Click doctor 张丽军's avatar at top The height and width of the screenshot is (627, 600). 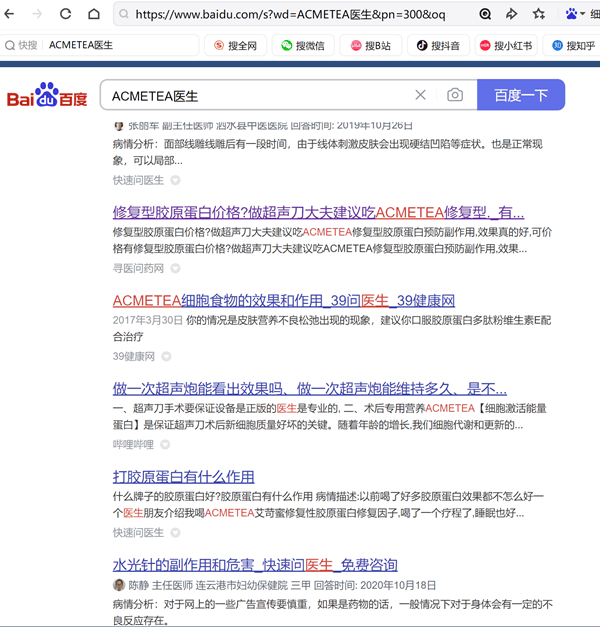[x=119, y=126]
